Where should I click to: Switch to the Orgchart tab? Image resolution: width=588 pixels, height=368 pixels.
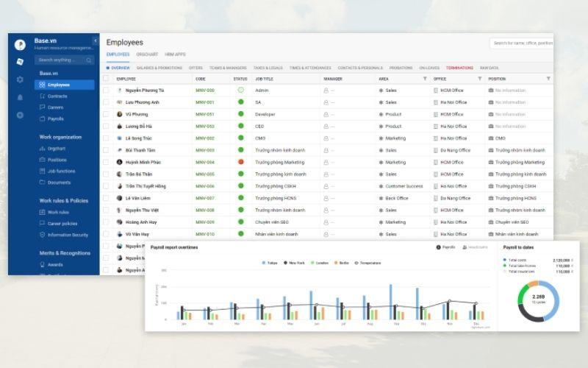(x=147, y=54)
